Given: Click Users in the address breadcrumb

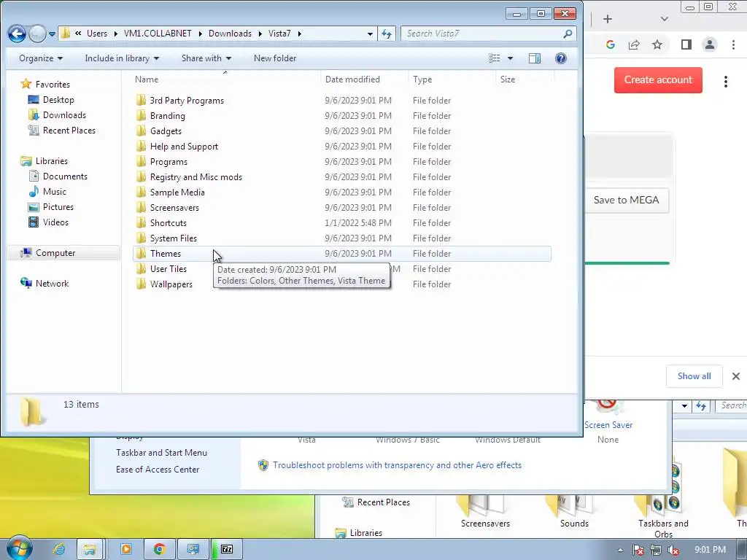Looking at the screenshot, I should tap(97, 34).
